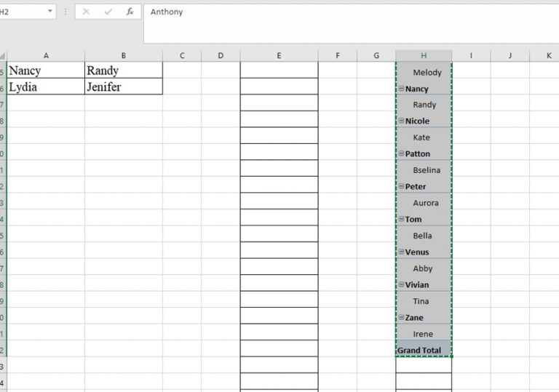
Task: Click the Bella pivot cell
Action: (x=424, y=234)
